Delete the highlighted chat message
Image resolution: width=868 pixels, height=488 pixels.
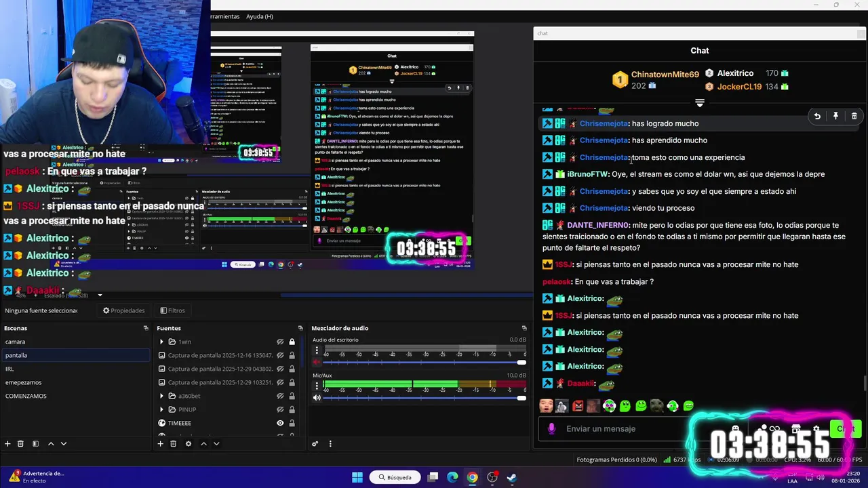coord(854,117)
